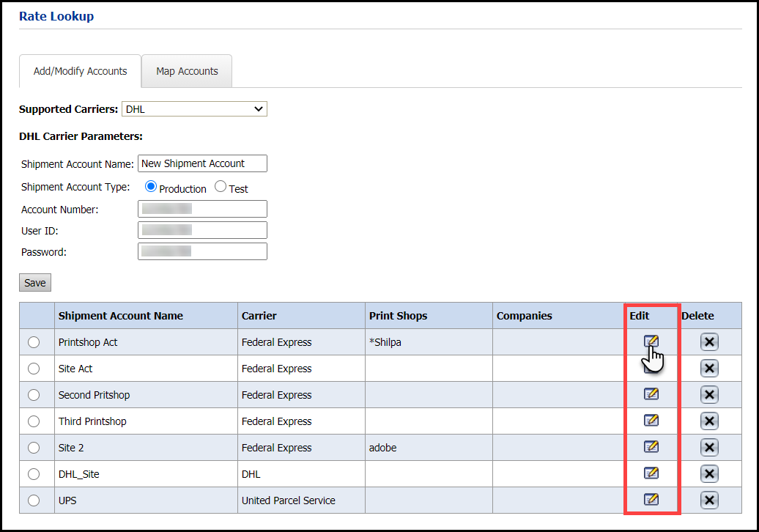
Task: Delete the Printshop Act account
Action: point(708,342)
